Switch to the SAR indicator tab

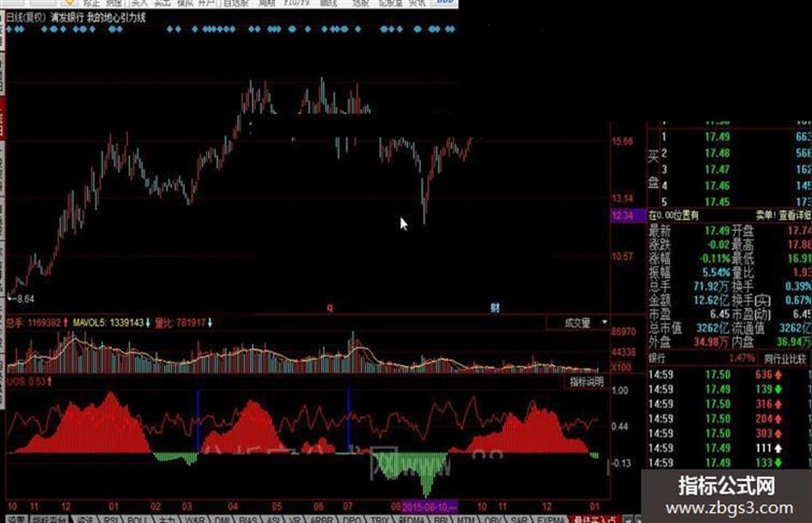coord(519,519)
